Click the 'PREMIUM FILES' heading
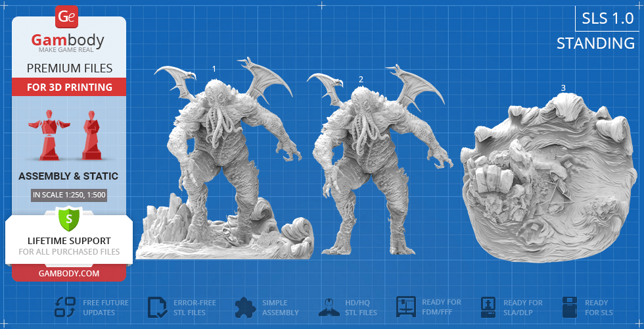The width and height of the screenshot is (644, 329). coord(70,68)
